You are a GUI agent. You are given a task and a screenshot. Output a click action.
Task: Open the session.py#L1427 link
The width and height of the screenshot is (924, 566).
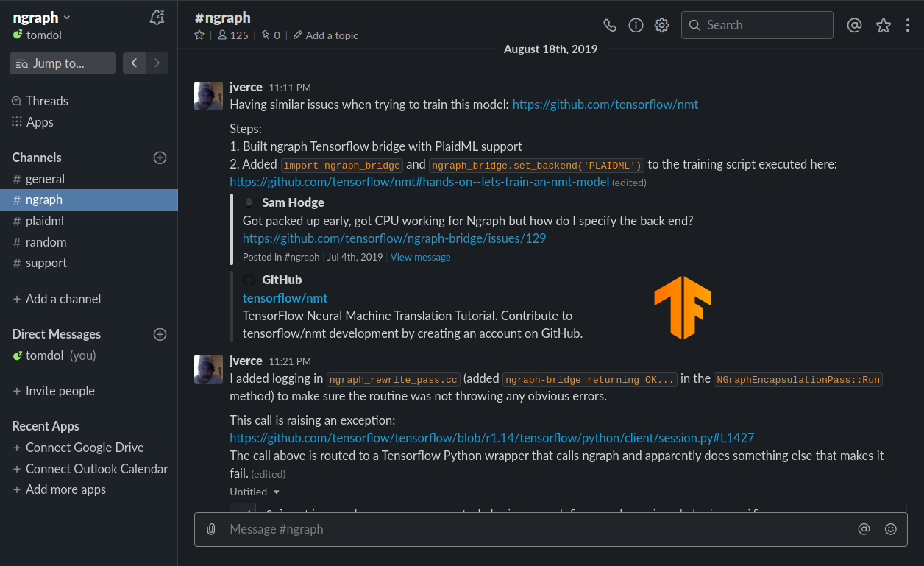(492, 438)
